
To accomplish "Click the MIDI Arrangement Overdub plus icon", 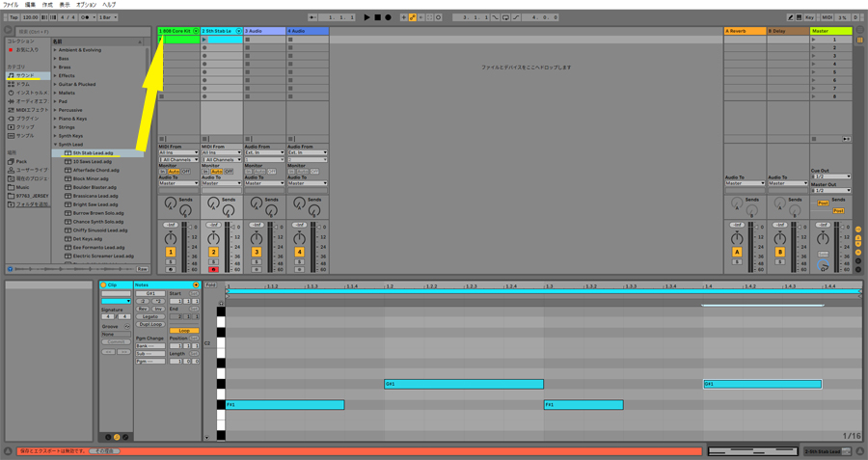I will coord(403,17).
